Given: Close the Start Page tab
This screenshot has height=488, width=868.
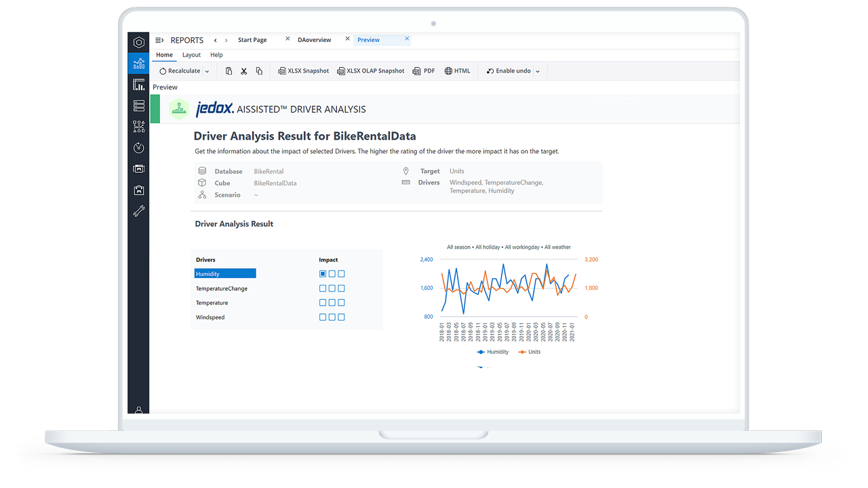Looking at the screenshot, I should click(288, 39).
